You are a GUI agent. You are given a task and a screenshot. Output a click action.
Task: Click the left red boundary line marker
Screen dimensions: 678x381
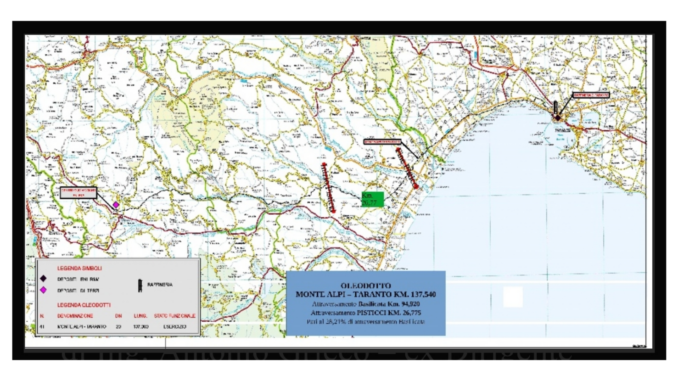[329, 188]
